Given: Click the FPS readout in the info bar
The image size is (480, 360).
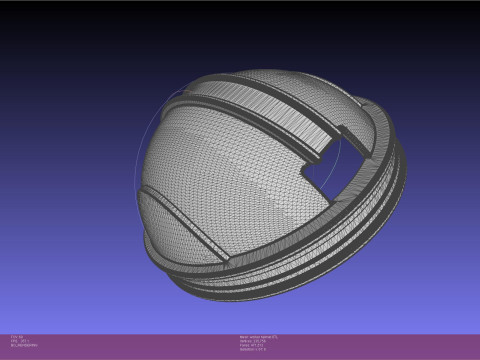Looking at the screenshot, I should coord(20,341).
